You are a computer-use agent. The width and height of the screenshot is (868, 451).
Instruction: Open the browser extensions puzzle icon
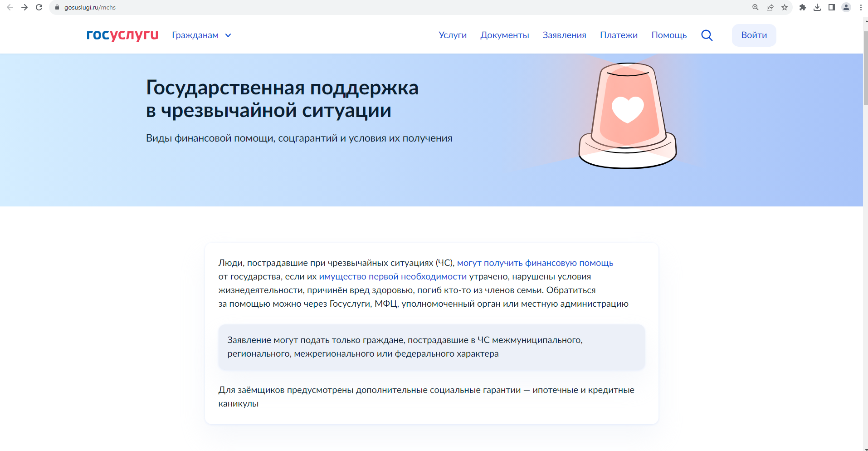(x=803, y=7)
